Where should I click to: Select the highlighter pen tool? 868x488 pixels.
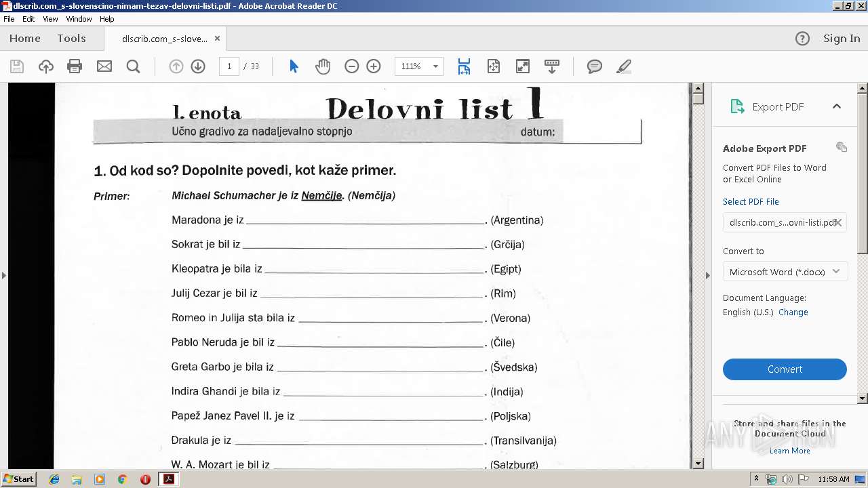[624, 66]
